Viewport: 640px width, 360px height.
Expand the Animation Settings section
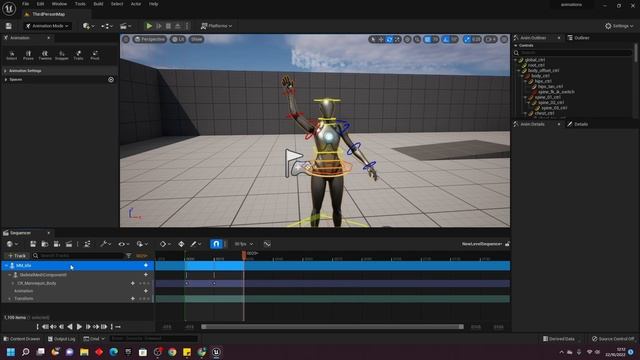pyautogui.click(x=5, y=71)
